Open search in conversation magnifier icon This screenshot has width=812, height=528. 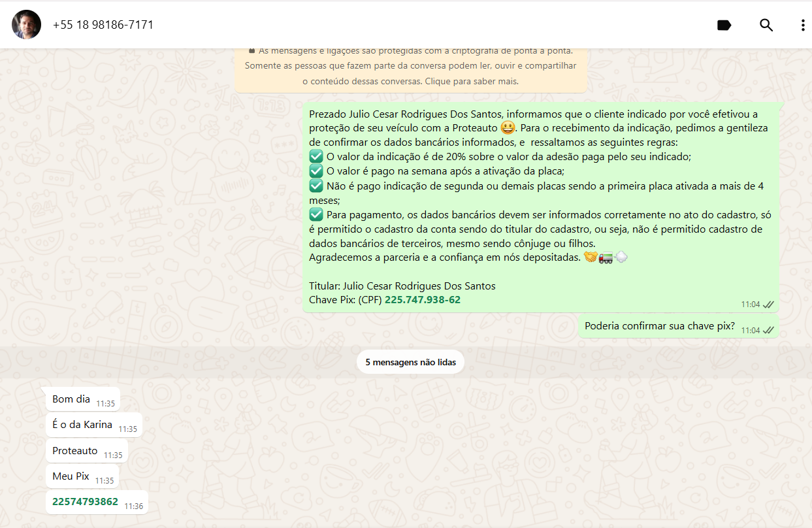pos(766,25)
